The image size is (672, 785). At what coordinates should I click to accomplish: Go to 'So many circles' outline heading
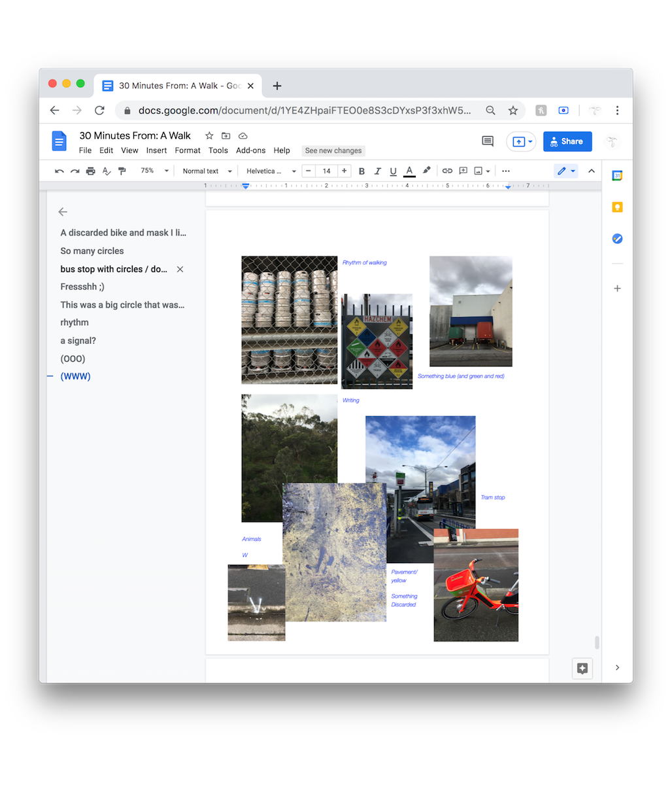click(x=92, y=251)
